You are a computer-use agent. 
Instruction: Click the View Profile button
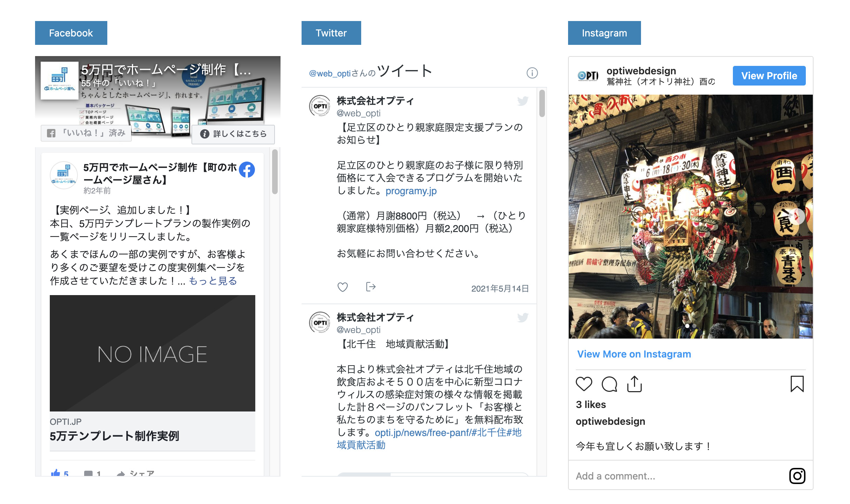tap(769, 76)
